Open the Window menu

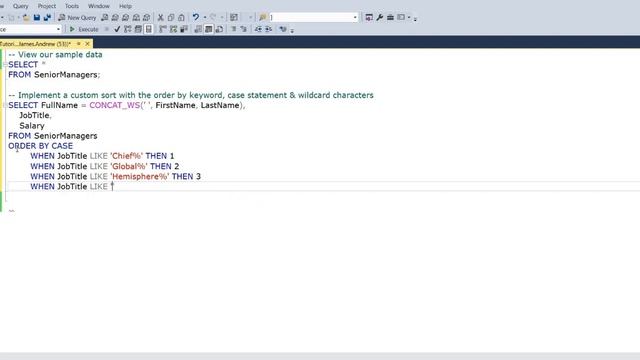[x=99, y=6]
